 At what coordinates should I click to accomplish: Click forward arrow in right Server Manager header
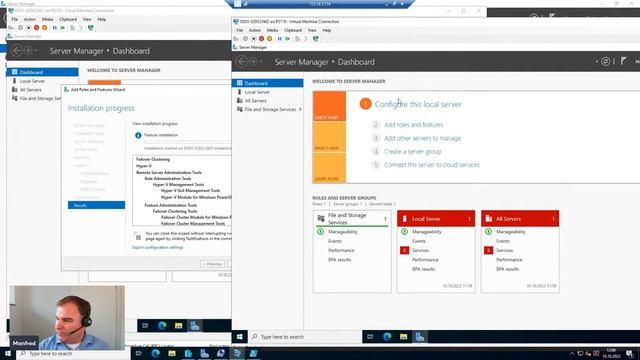pos(253,62)
